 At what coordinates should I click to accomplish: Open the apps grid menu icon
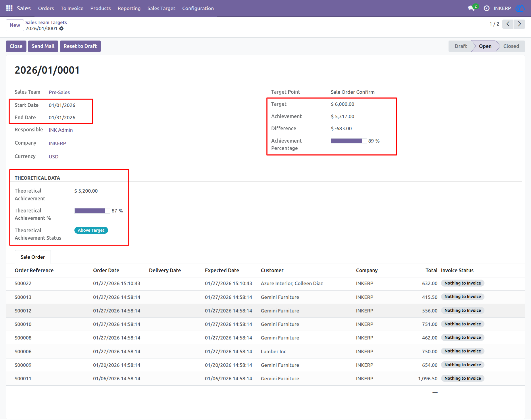pyautogui.click(x=9, y=8)
